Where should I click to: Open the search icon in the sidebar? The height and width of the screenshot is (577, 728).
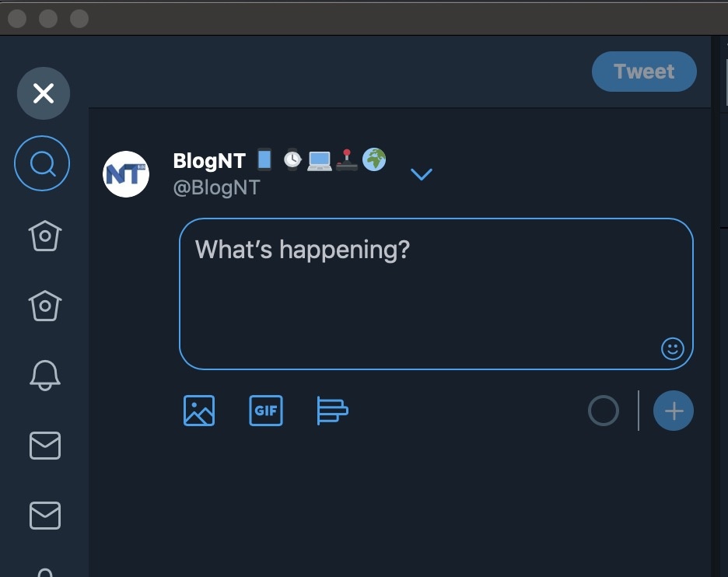42,164
